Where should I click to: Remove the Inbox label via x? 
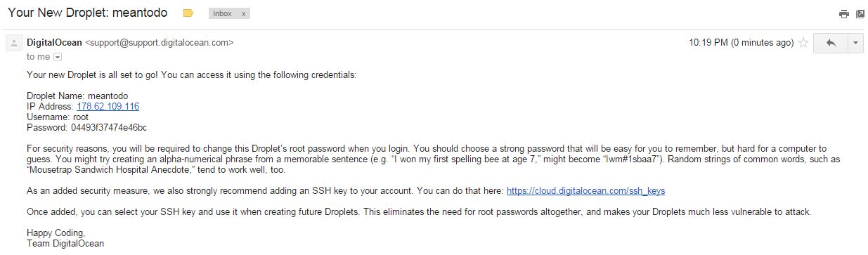coord(243,13)
